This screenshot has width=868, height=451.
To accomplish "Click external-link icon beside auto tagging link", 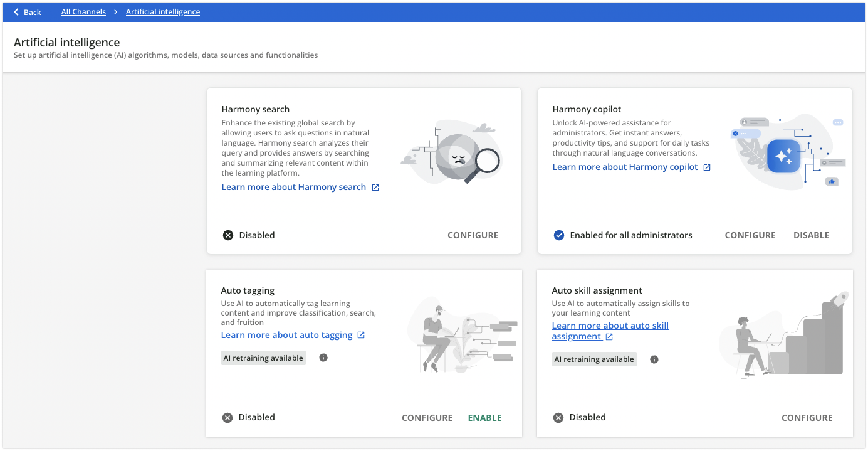I will [x=361, y=335].
